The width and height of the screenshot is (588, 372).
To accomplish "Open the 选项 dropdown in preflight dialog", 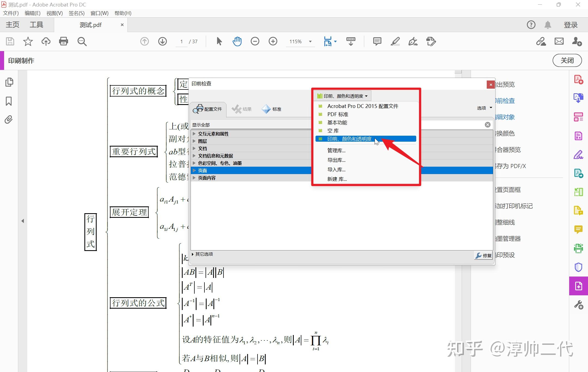I will tap(484, 108).
